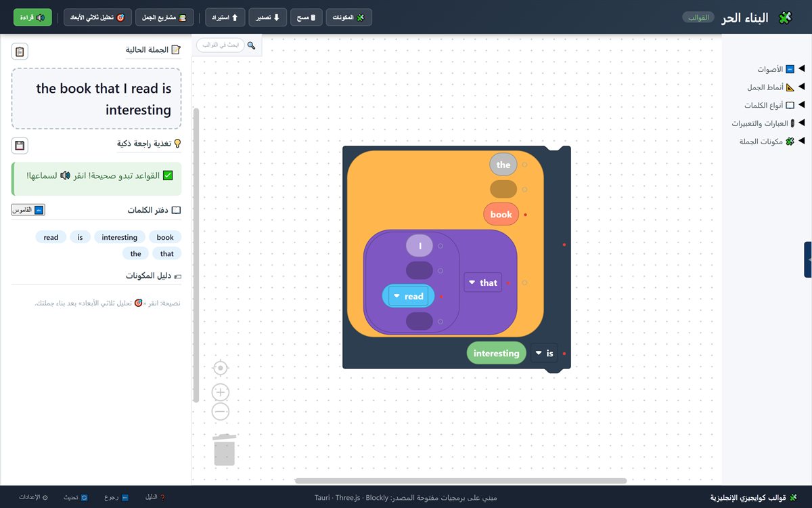The image size is (812, 508).
Task: Center the workspace with the crosshair icon
Action: [221, 368]
